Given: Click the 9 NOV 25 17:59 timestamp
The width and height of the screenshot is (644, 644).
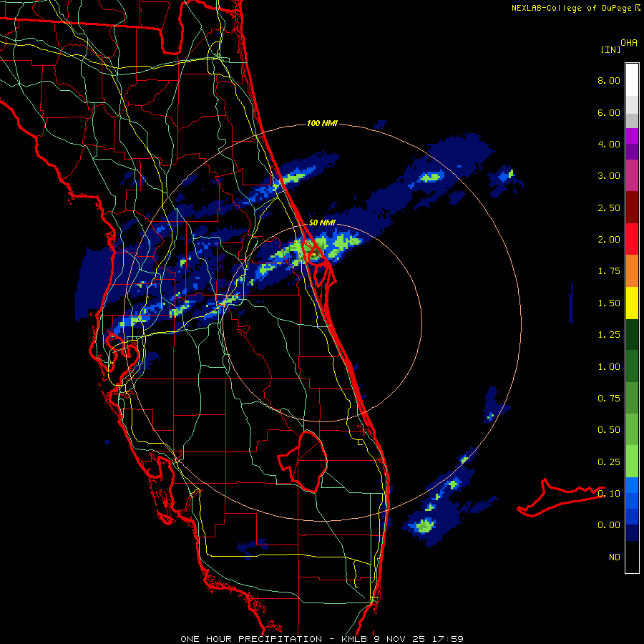Looking at the screenshot, I should (419, 639).
